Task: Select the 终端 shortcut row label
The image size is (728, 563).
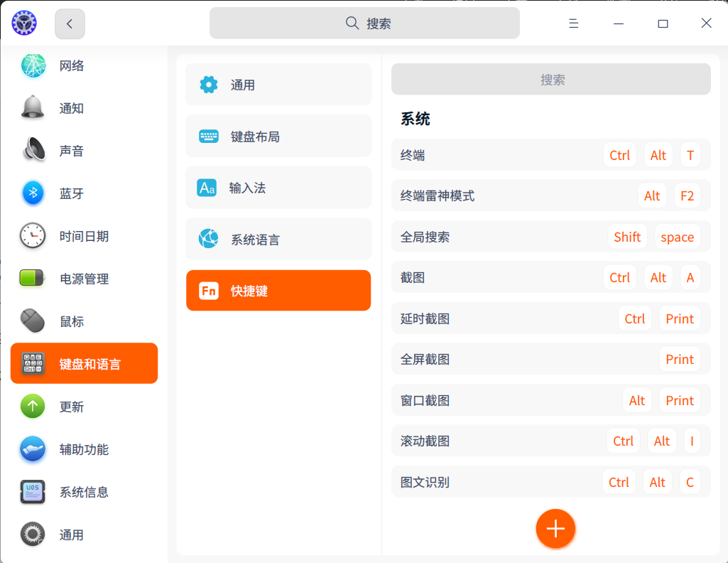Action: pyautogui.click(x=412, y=155)
